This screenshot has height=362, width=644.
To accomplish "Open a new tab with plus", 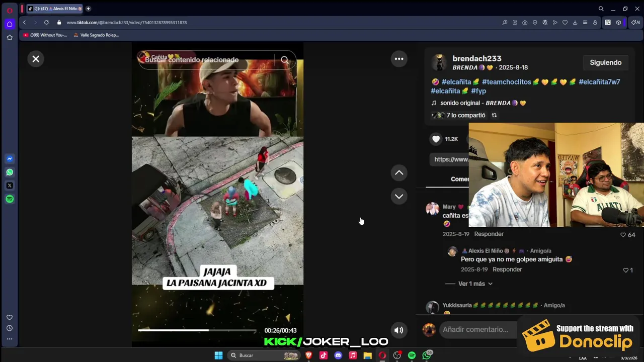I will (x=88, y=9).
